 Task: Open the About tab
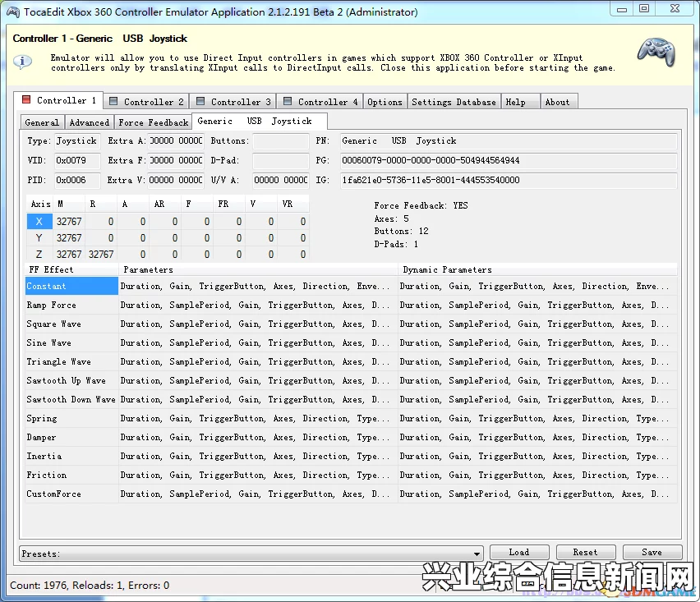[x=559, y=102]
